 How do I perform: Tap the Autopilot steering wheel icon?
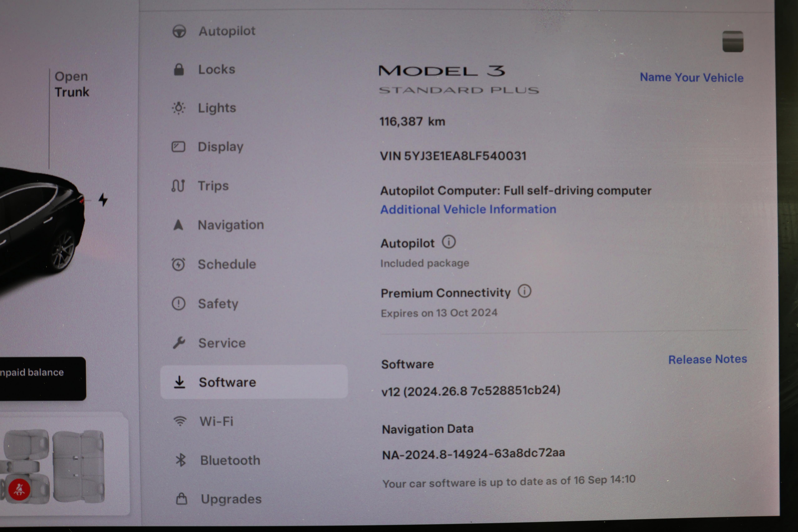pyautogui.click(x=179, y=31)
